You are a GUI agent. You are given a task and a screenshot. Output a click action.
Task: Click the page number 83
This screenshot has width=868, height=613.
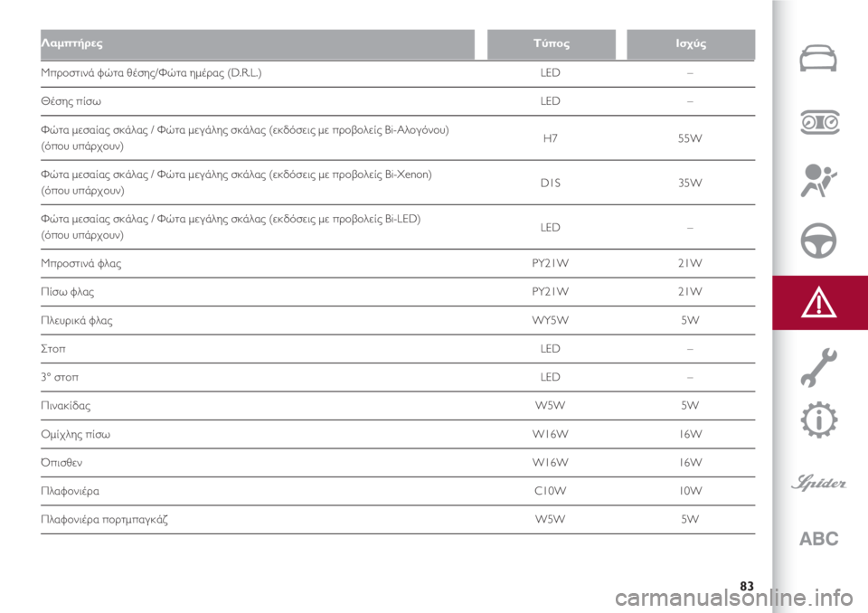click(x=747, y=586)
